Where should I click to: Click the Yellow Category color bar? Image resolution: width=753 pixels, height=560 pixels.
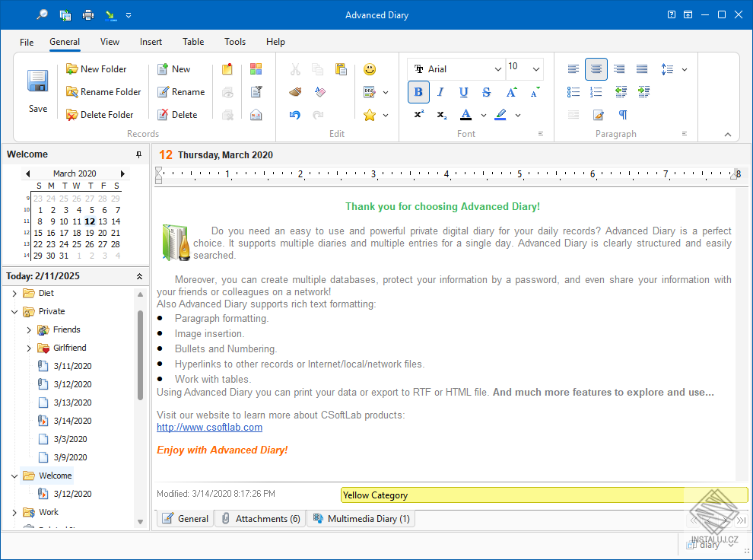click(544, 495)
